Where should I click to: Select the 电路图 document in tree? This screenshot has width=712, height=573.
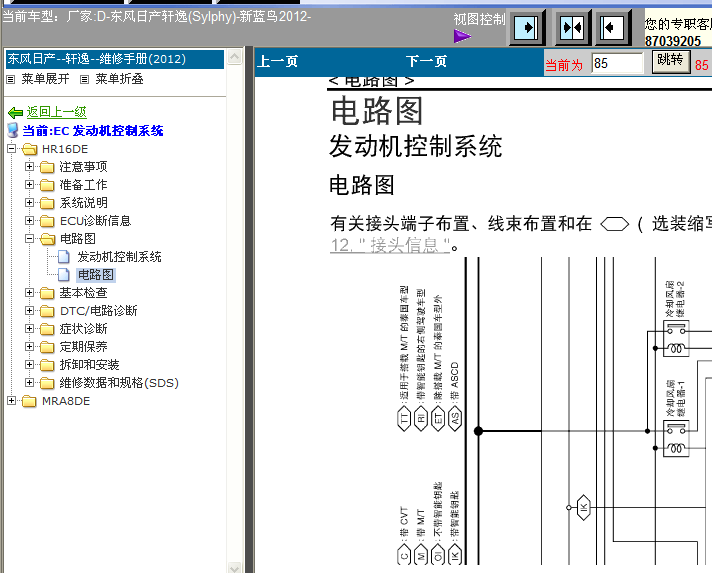click(x=96, y=275)
